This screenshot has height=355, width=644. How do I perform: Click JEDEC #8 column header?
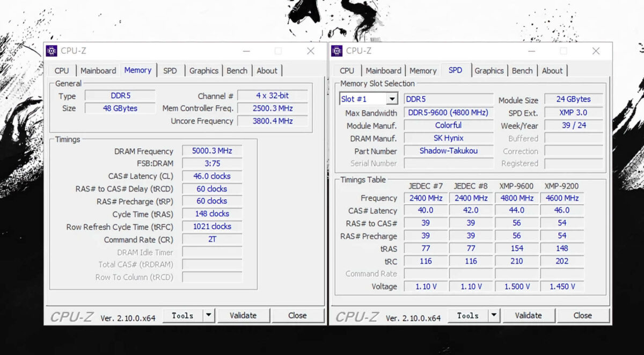pos(471,186)
